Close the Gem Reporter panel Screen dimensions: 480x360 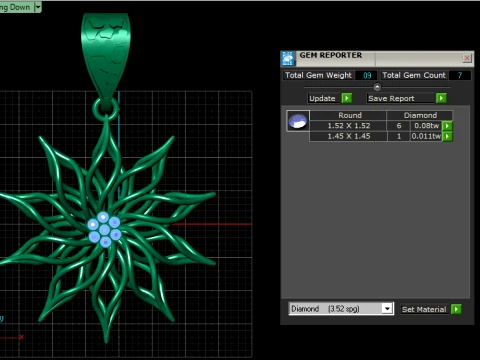(467, 58)
